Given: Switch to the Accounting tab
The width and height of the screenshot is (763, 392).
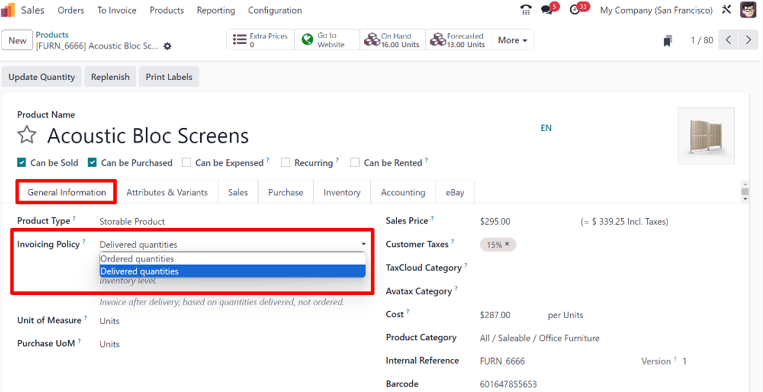Looking at the screenshot, I should tap(403, 192).
